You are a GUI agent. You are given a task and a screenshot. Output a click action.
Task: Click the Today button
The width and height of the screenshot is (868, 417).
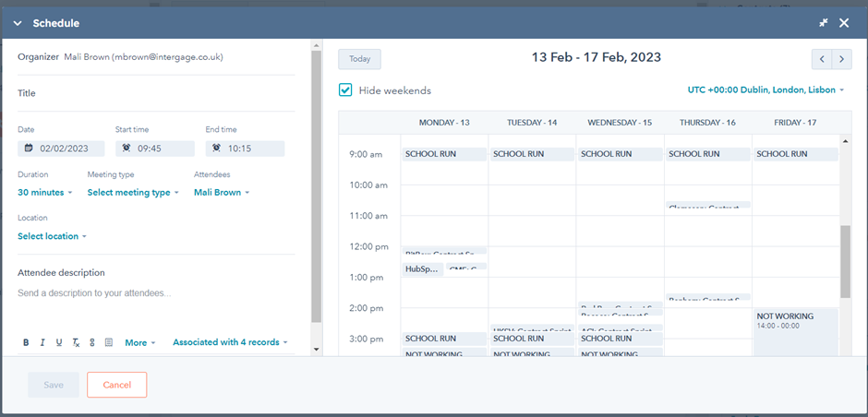click(360, 59)
